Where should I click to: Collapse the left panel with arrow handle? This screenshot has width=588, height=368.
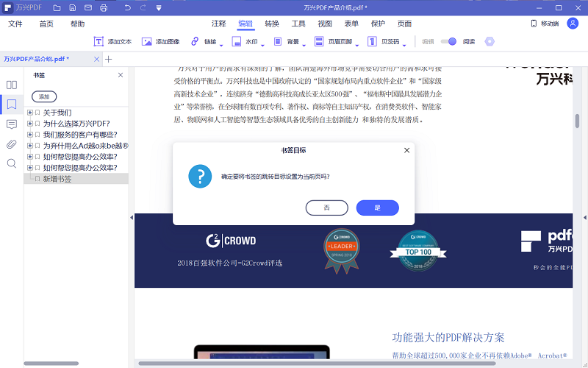(132, 217)
